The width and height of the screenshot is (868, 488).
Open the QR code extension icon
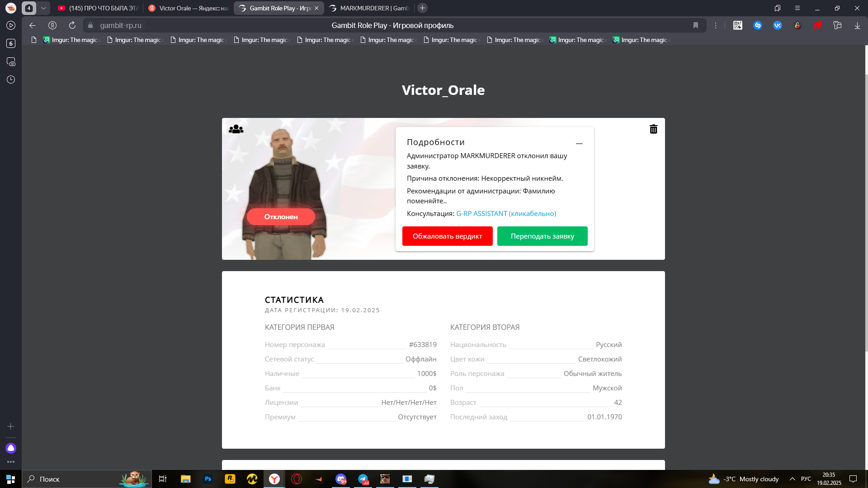(738, 25)
